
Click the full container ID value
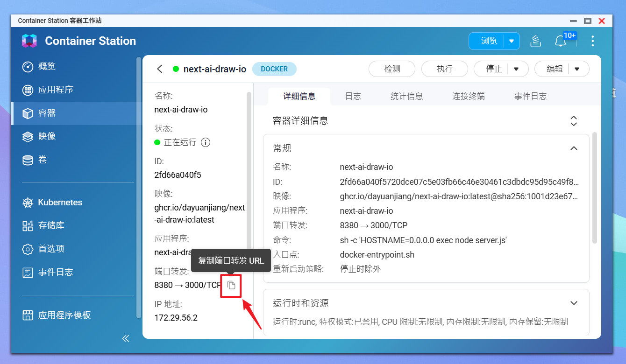459,182
